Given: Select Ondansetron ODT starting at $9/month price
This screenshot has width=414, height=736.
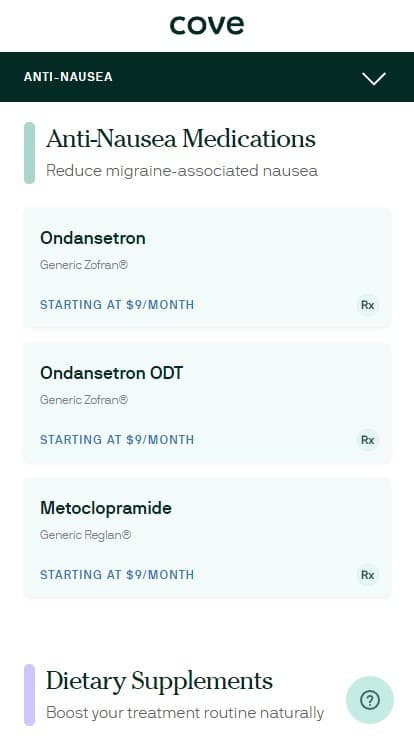Looking at the screenshot, I should [x=117, y=440].
